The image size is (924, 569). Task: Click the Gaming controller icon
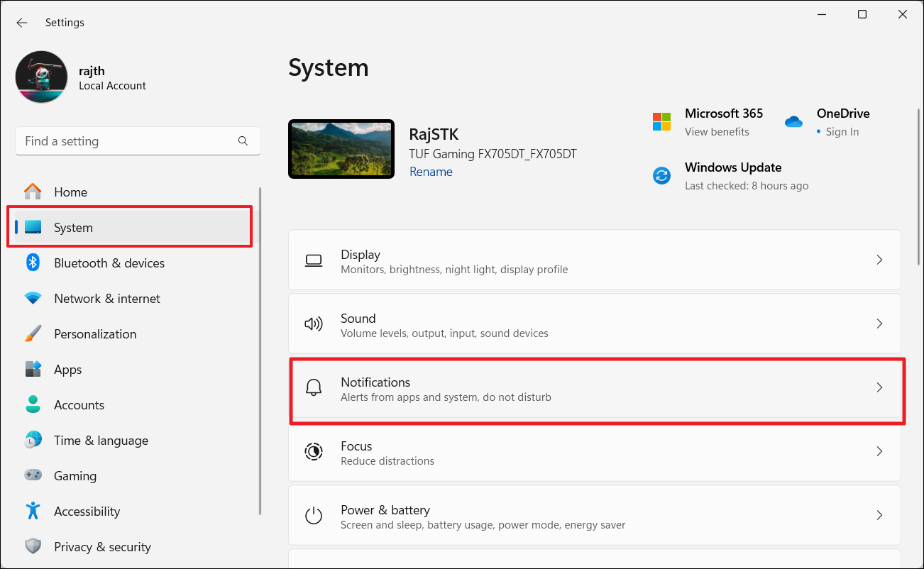point(33,476)
